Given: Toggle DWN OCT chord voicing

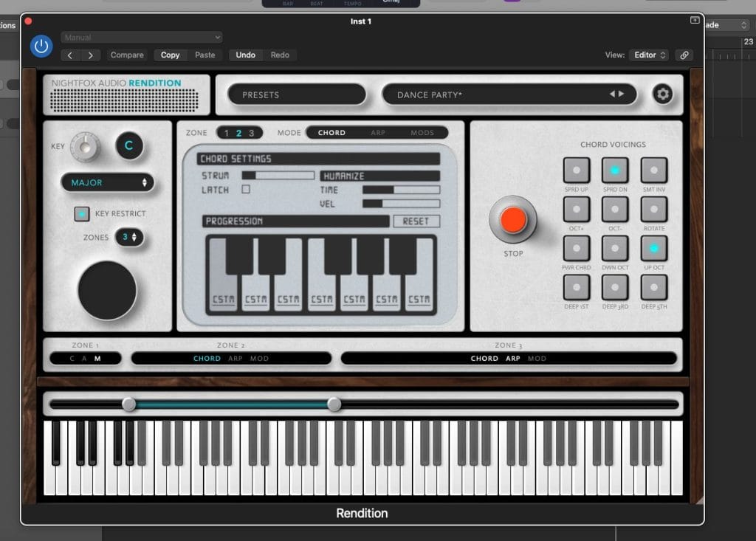Looking at the screenshot, I should (615, 248).
